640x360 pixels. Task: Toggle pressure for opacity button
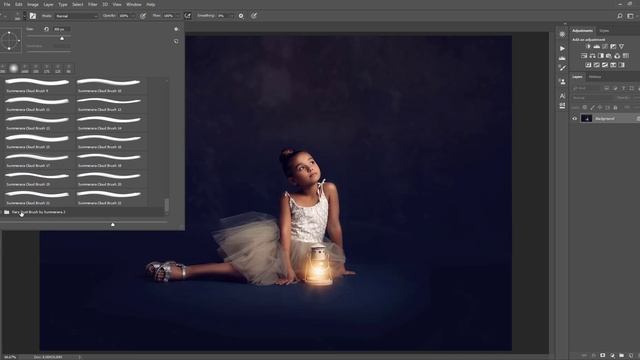143,16
